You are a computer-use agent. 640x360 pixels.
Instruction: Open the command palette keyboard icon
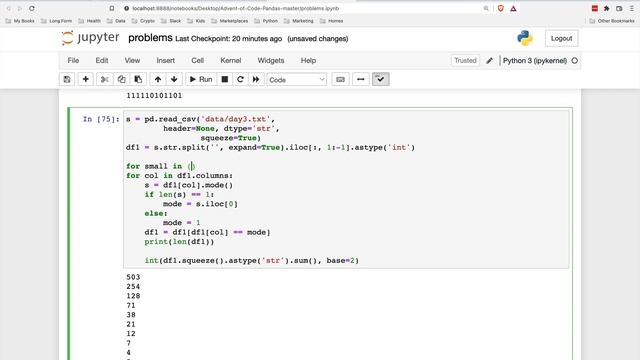pyautogui.click(x=340, y=80)
